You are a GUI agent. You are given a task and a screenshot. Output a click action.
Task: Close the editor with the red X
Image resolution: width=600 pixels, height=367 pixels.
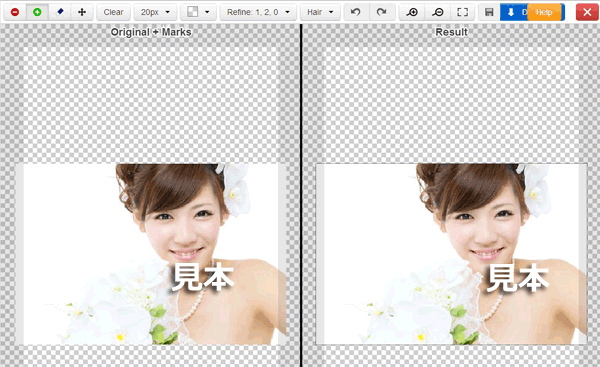pos(587,12)
